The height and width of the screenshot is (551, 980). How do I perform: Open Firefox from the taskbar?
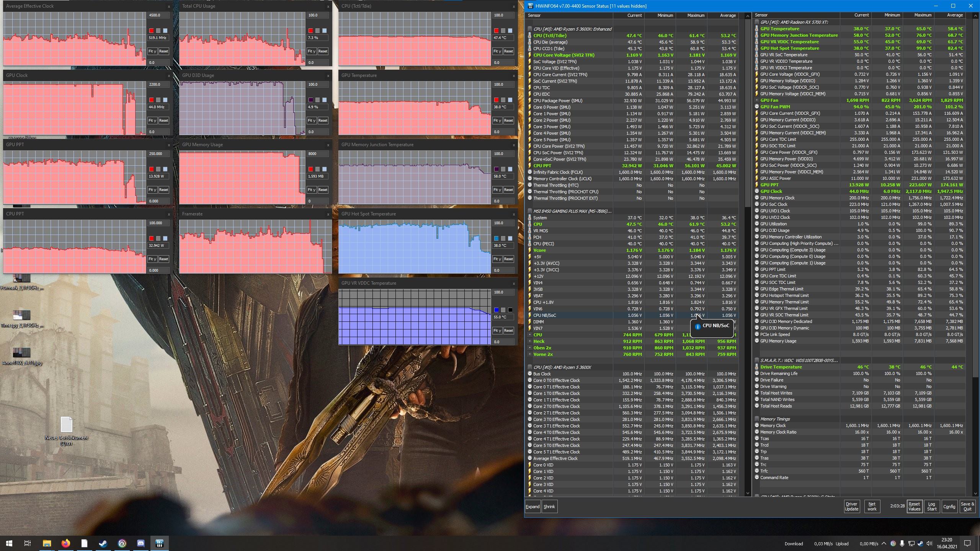pos(65,543)
